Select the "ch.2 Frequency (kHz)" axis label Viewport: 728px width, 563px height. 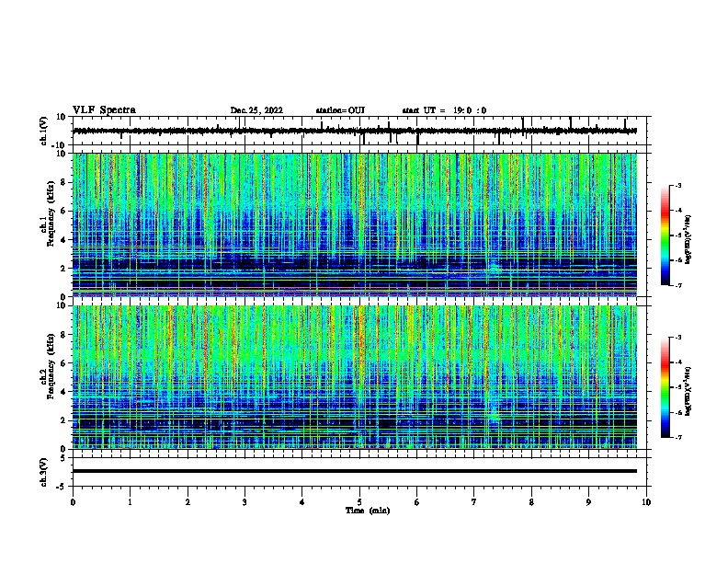47,366
